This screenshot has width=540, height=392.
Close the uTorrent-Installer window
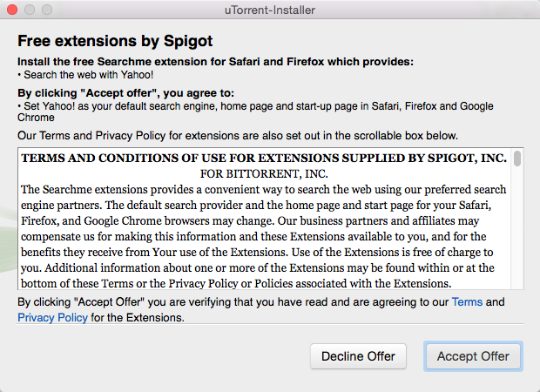click(12, 9)
